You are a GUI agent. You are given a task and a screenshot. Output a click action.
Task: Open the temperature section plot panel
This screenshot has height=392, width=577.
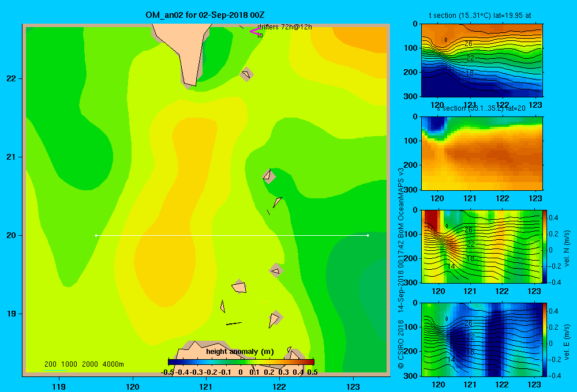pyautogui.click(x=482, y=61)
